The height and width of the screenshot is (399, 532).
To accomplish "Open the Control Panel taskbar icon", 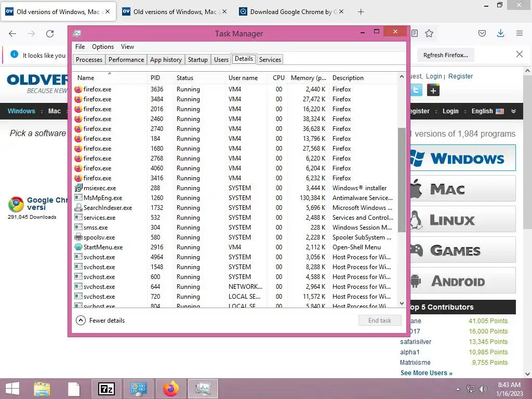I will pos(138,389).
